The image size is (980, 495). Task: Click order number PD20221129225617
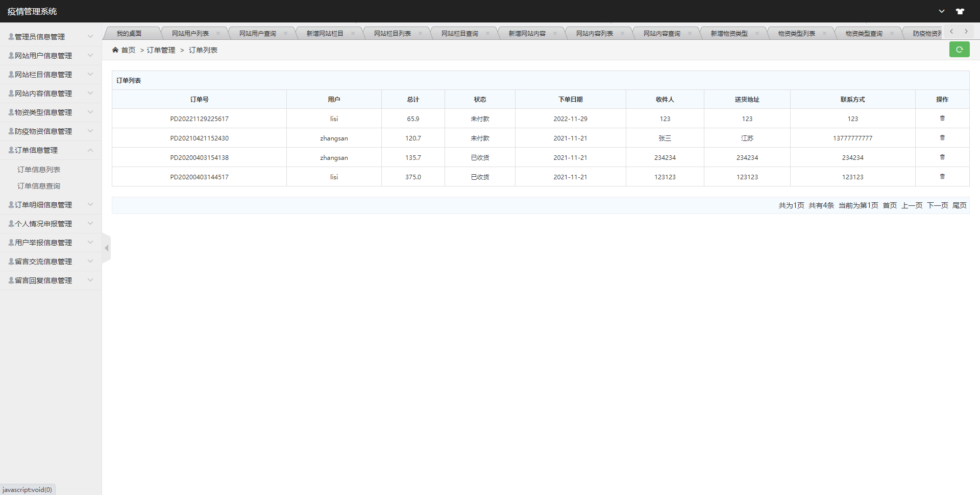[200, 119]
